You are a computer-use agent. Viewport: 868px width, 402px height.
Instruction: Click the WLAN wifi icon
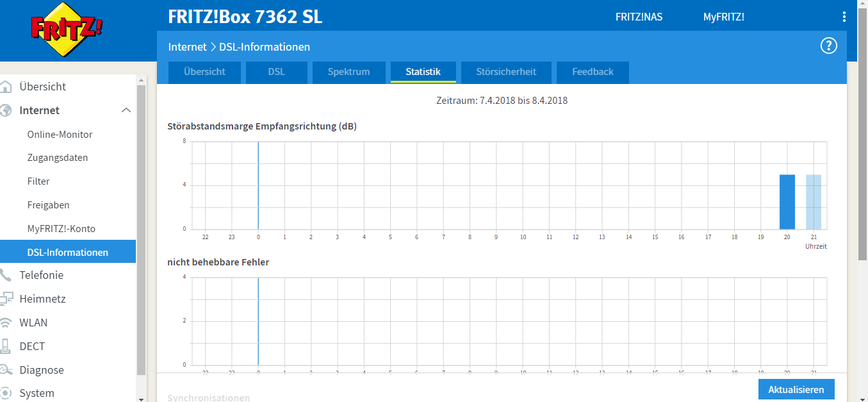point(6,322)
